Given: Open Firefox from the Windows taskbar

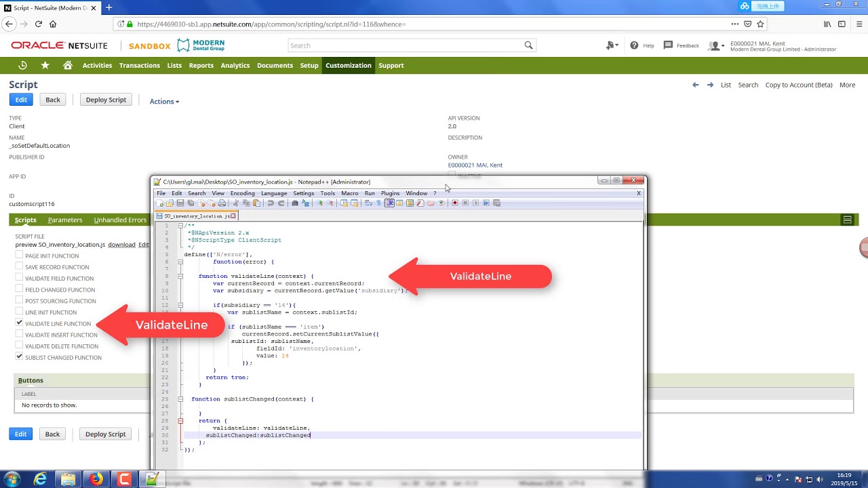Looking at the screenshot, I should click(x=96, y=479).
